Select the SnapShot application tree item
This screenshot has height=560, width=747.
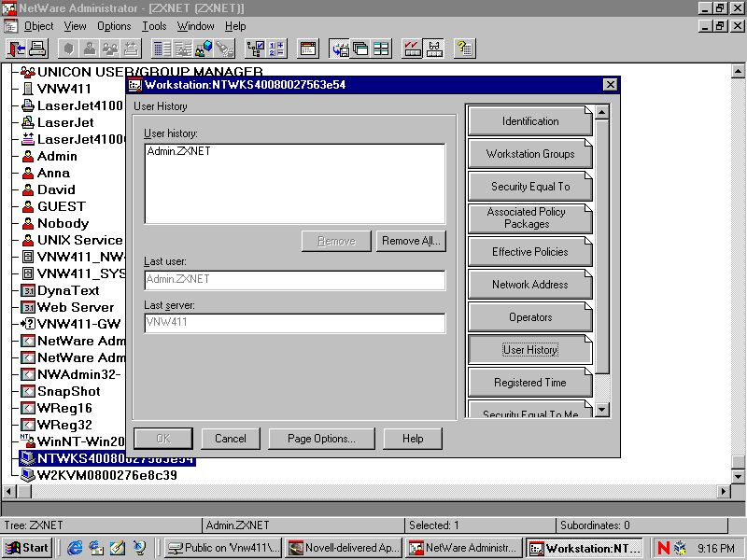(x=68, y=391)
